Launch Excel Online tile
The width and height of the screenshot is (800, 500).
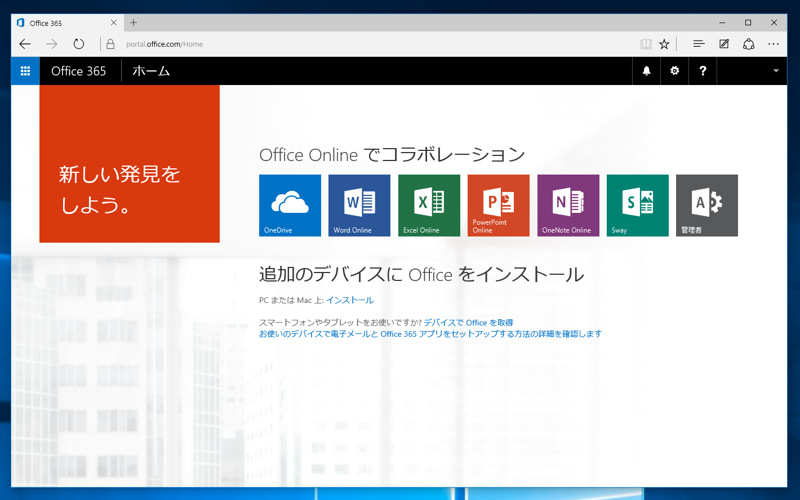pyautogui.click(x=429, y=205)
